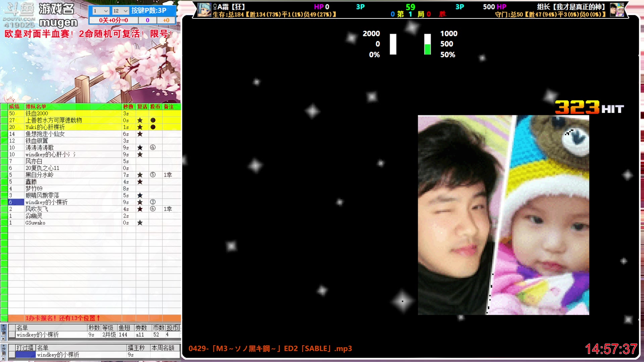This screenshot has width=644, height=362.
Task: Select the row selector box beside windkey的小楪祈 in 名单 panel
Action: coord(12,335)
